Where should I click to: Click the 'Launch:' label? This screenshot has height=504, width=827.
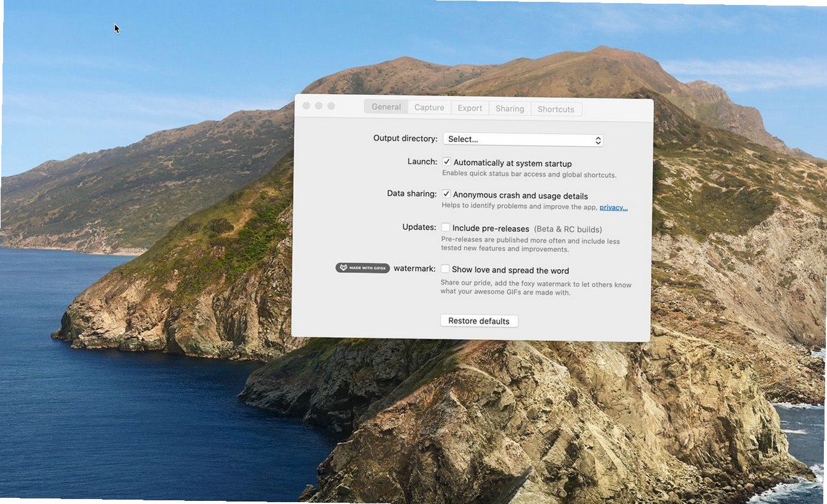pyautogui.click(x=422, y=161)
